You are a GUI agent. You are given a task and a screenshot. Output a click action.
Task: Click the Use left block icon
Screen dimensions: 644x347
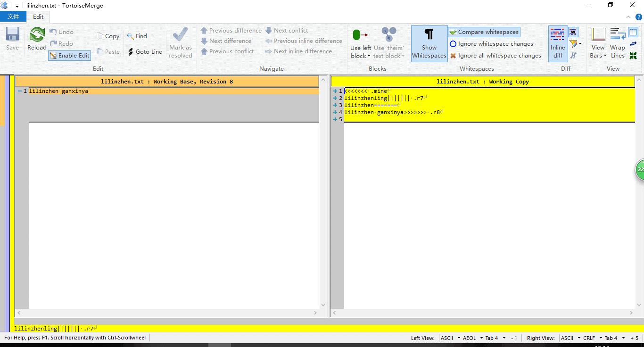coord(361,35)
